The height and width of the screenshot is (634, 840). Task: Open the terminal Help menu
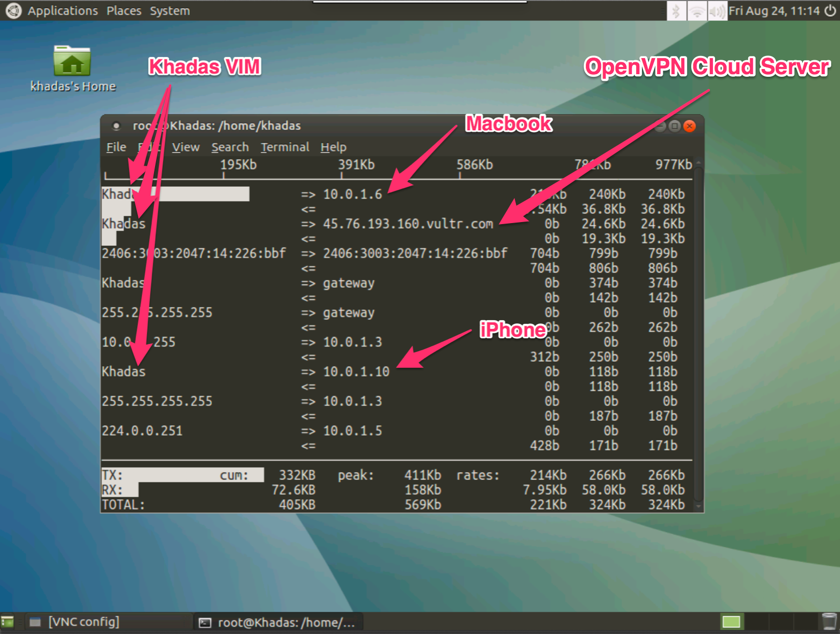click(333, 147)
